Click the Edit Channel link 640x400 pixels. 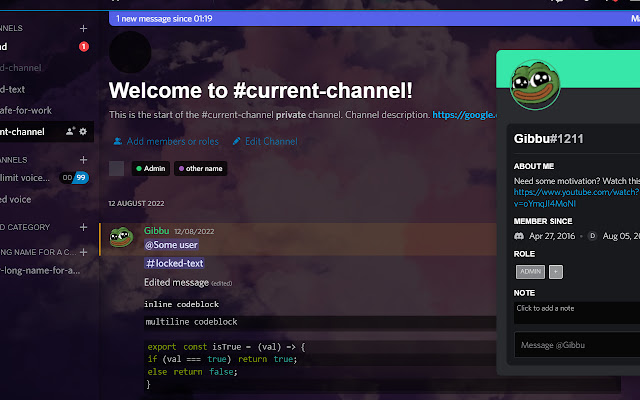pyautogui.click(x=265, y=141)
